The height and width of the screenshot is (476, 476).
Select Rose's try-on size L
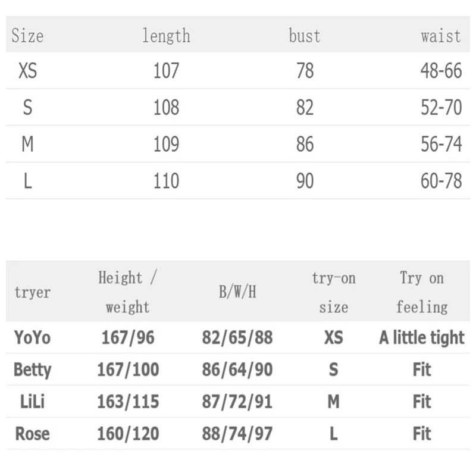[x=333, y=434]
